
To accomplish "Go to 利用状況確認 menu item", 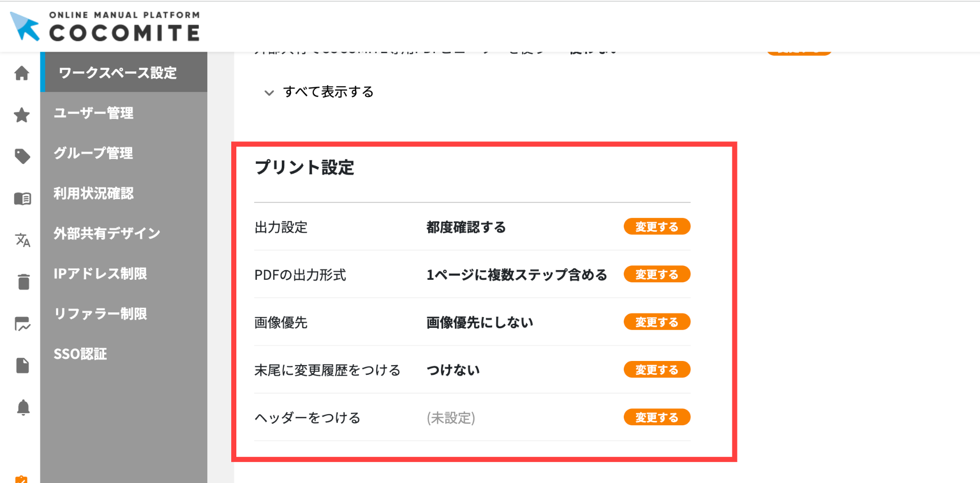I will pyautogui.click(x=94, y=194).
